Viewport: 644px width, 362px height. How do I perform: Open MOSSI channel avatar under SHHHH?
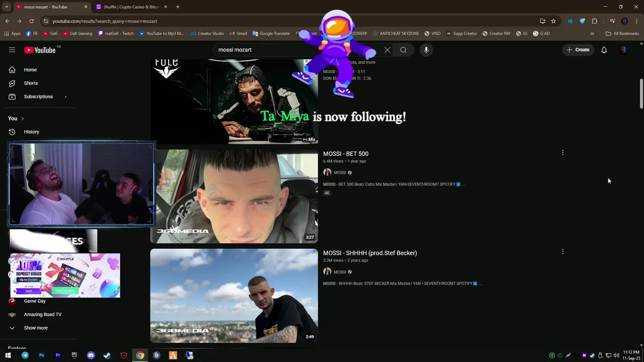pyautogui.click(x=327, y=272)
